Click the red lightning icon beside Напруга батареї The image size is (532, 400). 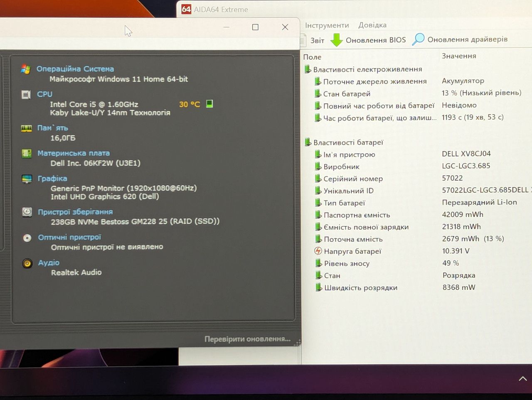tap(318, 251)
